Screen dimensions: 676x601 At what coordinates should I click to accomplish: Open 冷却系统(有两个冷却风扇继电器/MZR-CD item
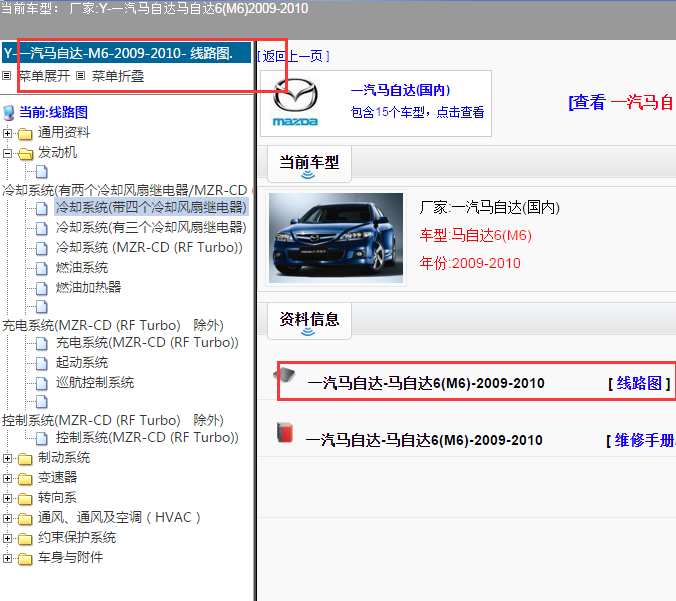125,190
